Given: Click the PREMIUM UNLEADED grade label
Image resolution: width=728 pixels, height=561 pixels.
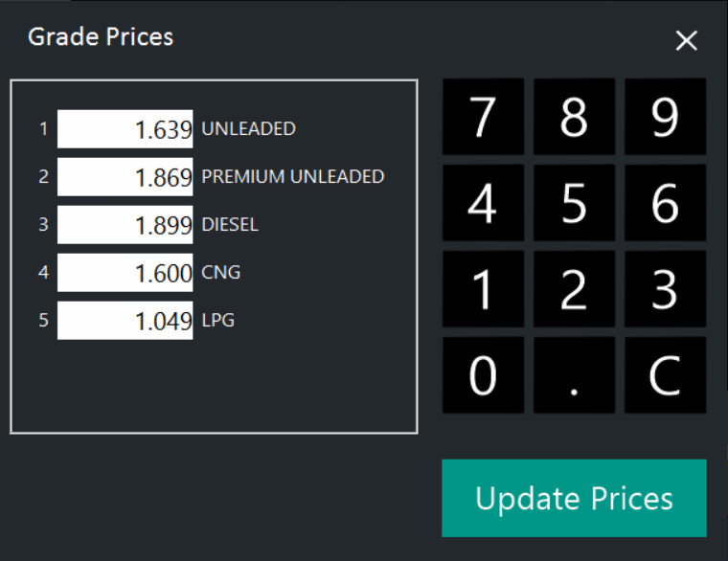Looking at the screenshot, I should (293, 177).
